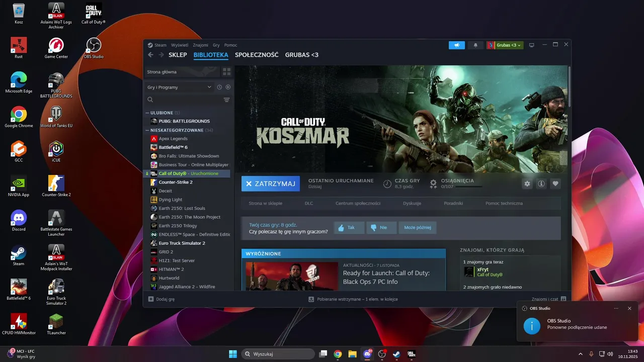
Task: Open Znajomi menu
Action: pos(201,45)
